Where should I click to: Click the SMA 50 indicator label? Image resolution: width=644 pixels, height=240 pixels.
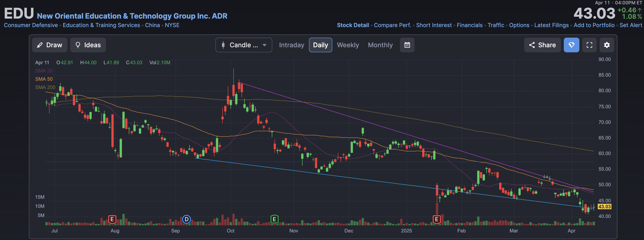[44, 79]
